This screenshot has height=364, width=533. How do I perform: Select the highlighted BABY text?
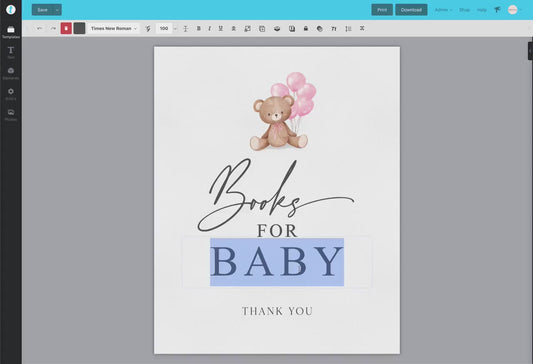[x=277, y=262]
